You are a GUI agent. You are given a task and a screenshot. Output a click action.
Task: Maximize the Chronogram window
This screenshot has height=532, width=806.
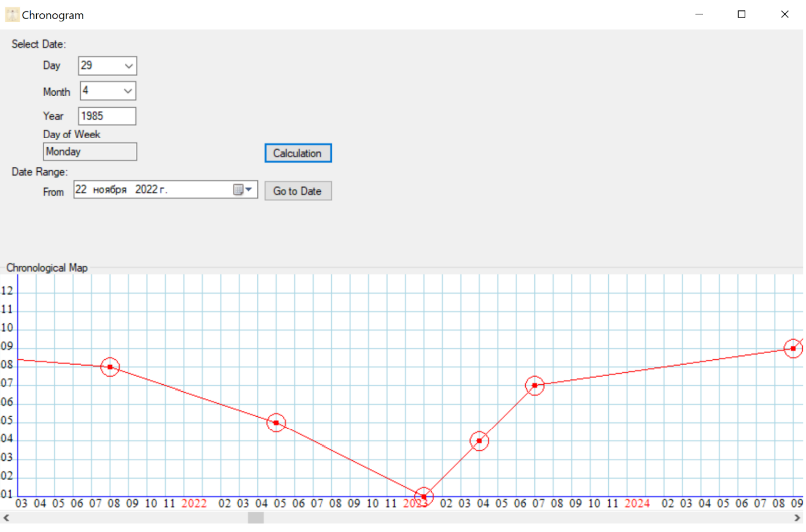tap(742, 14)
